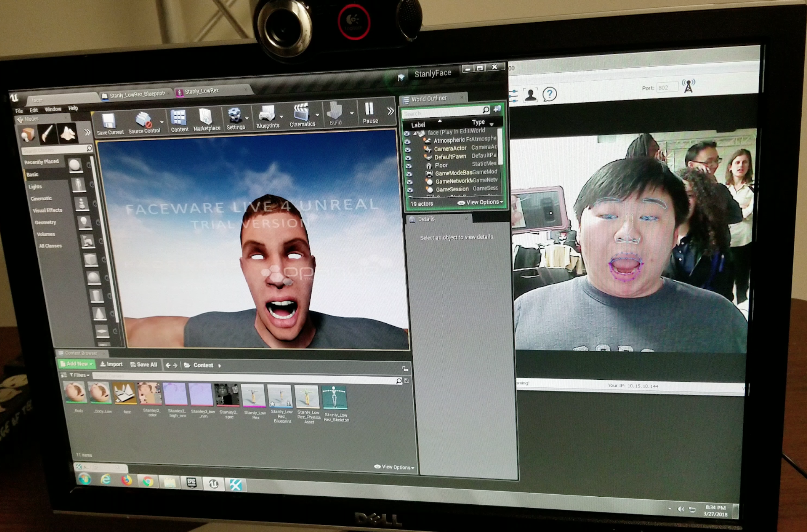The height and width of the screenshot is (532, 807).
Task: Click Faceware Live streaming antenna icon
Action: (688, 85)
